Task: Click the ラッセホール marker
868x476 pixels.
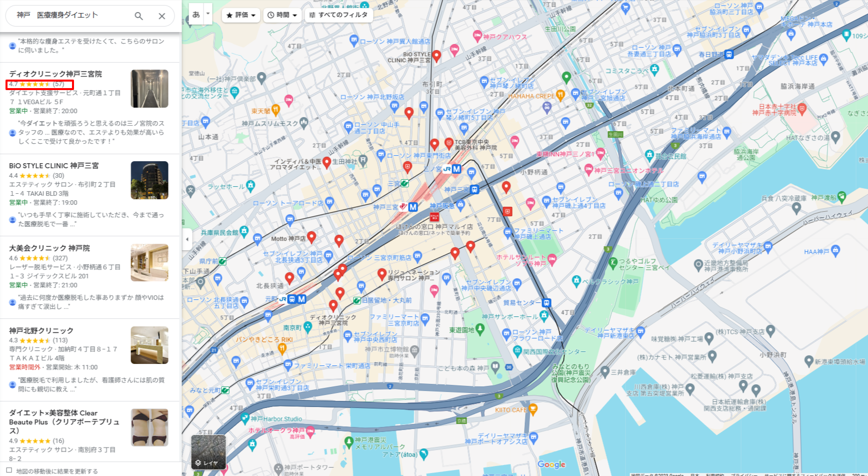Action: (250, 186)
